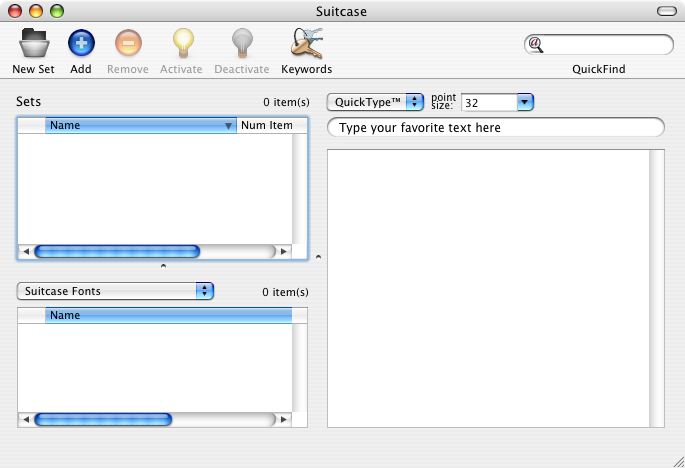Click the 'Type your favorite text here' field
685x468 pixels.
pyautogui.click(x=496, y=128)
